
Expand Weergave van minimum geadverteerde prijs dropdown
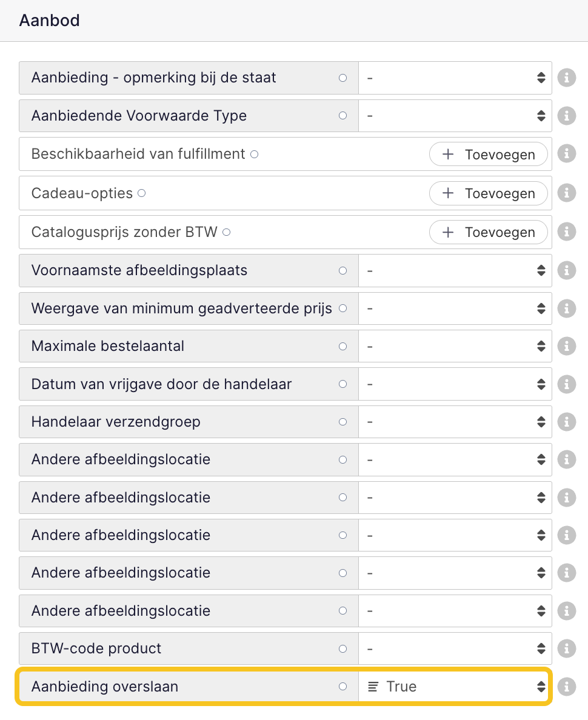point(455,308)
